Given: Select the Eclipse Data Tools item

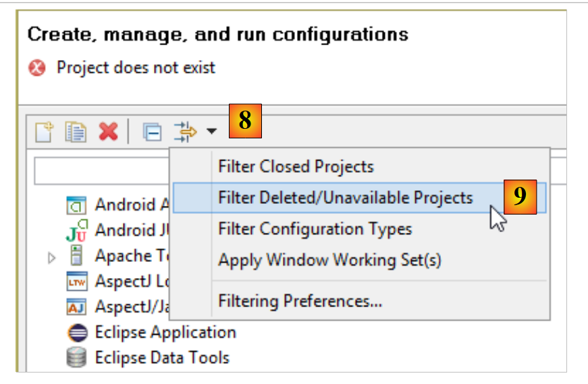Looking at the screenshot, I should [x=161, y=358].
